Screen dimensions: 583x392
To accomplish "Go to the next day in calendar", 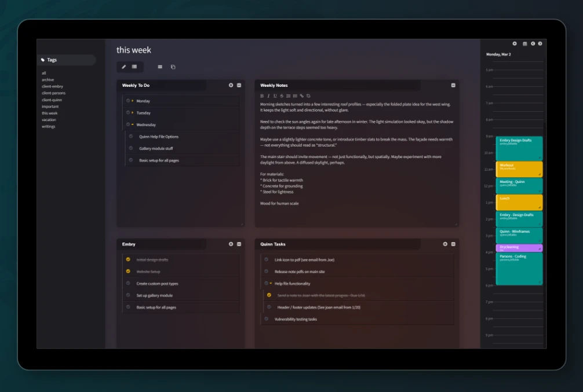I will click(x=541, y=43).
